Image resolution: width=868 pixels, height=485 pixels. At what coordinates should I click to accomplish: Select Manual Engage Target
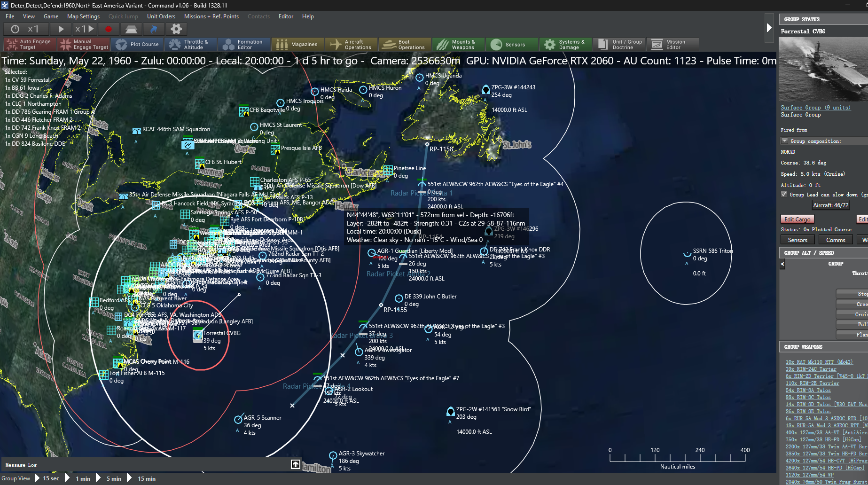tap(84, 45)
